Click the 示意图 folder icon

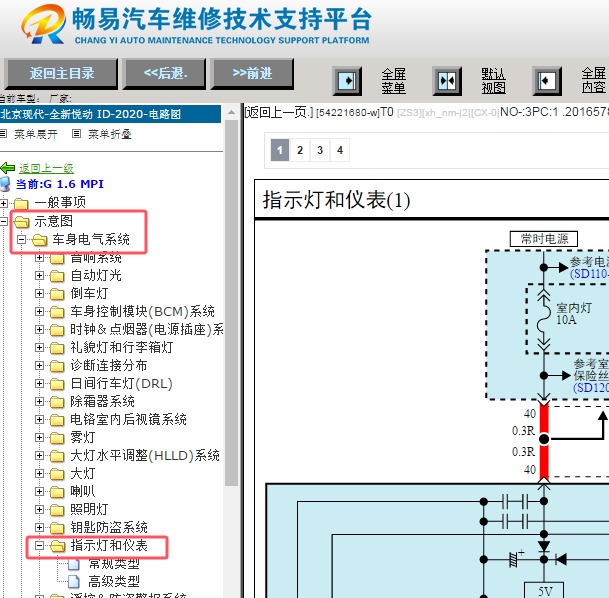21,222
